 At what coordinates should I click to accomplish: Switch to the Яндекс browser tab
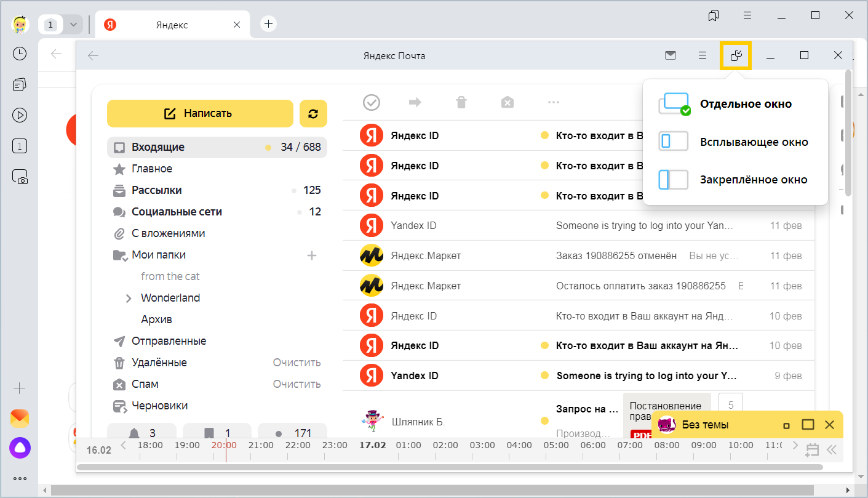tap(172, 25)
